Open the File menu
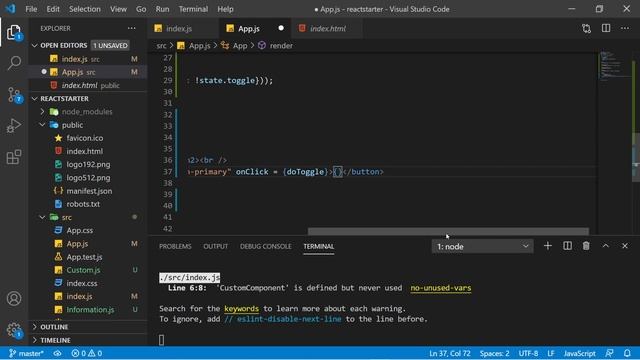 click(31, 9)
